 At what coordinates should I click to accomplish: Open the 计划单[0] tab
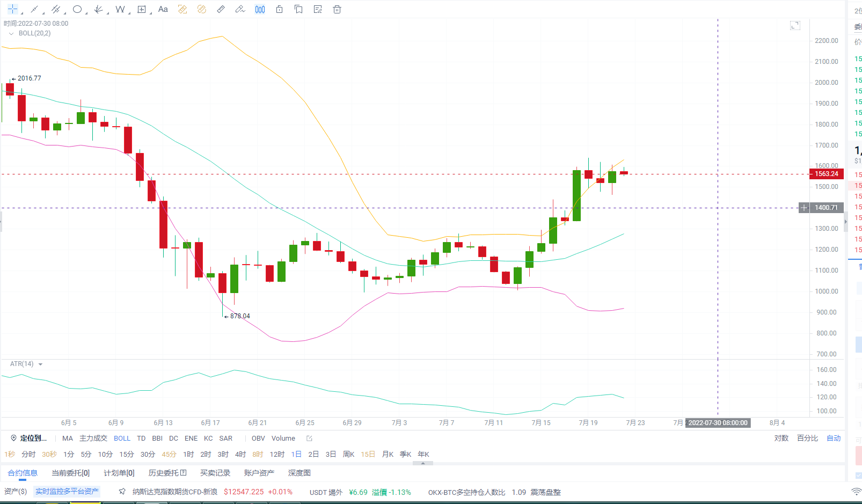(x=119, y=473)
